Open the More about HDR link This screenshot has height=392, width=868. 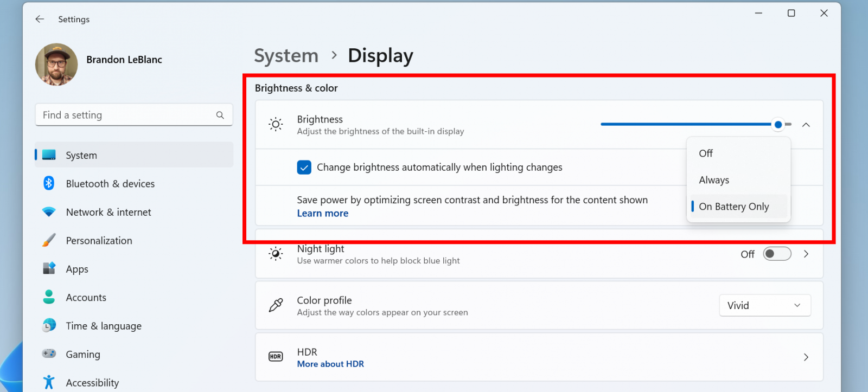click(330, 364)
